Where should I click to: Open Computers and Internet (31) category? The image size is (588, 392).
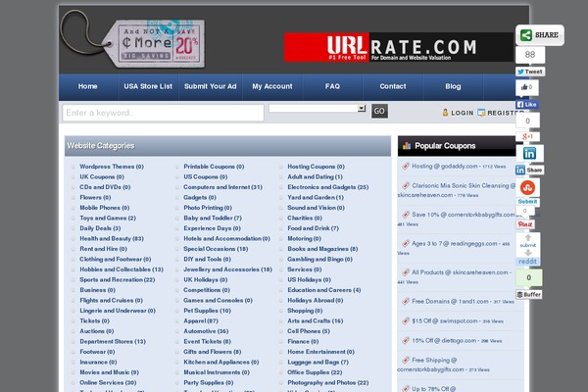point(222,187)
